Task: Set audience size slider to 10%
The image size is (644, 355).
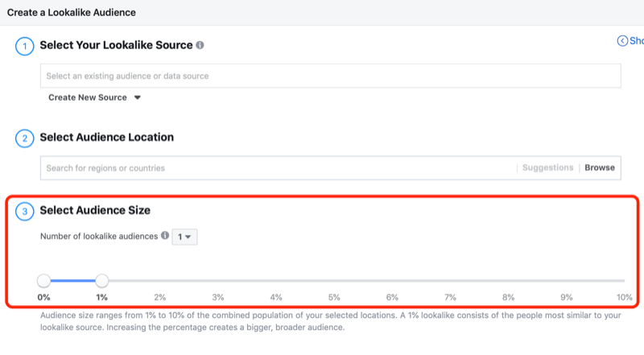Action: (x=624, y=281)
